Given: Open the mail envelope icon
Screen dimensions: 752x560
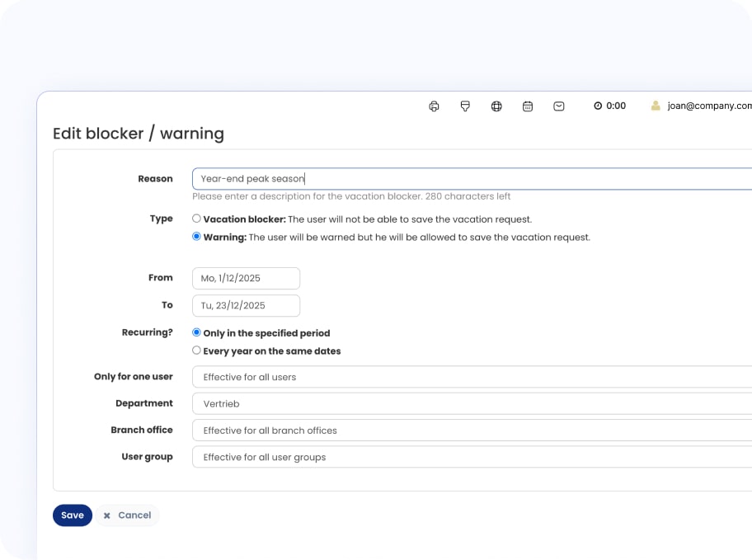Looking at the screenshot, I should [559, 106].
